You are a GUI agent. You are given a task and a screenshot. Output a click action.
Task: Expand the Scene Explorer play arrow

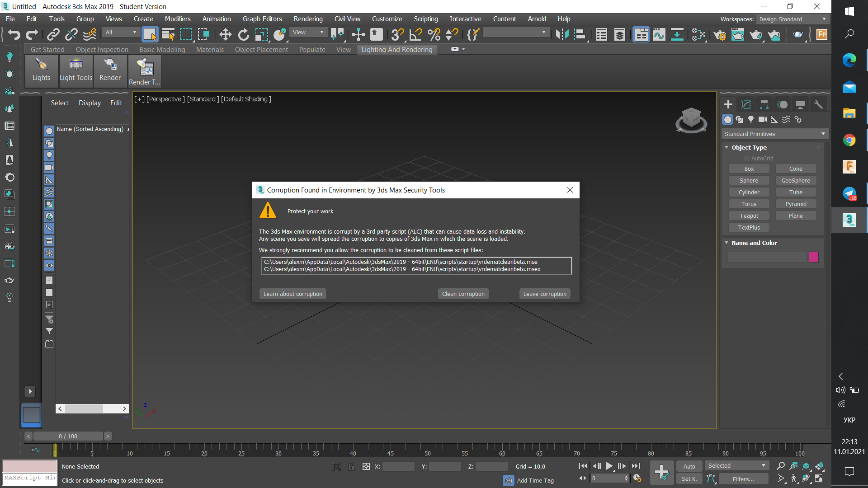click(30, 391)
